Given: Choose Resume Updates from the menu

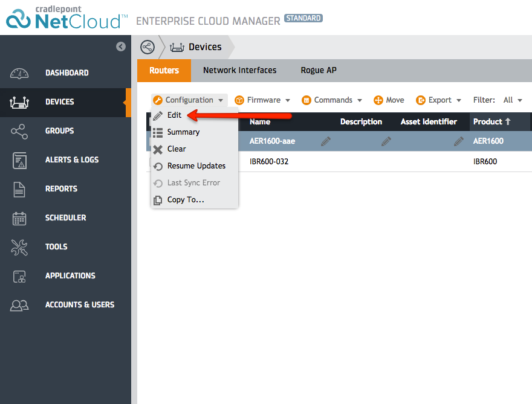Looking at the screenshot, I should coord(195,166).
